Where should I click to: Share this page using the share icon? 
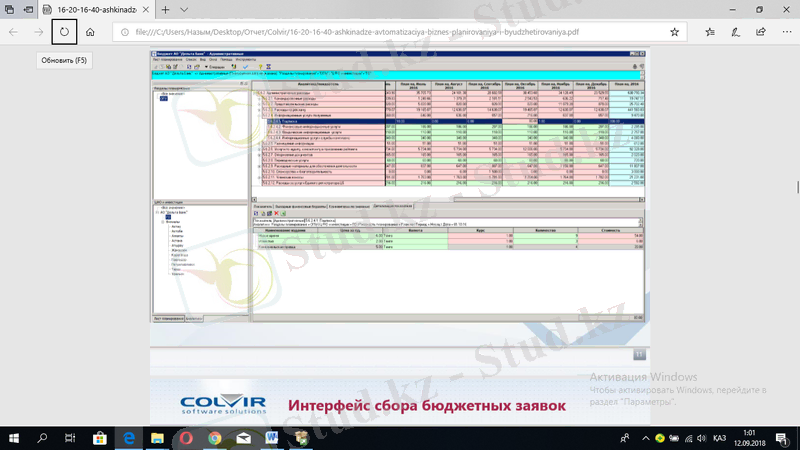(x=760, y=32)
